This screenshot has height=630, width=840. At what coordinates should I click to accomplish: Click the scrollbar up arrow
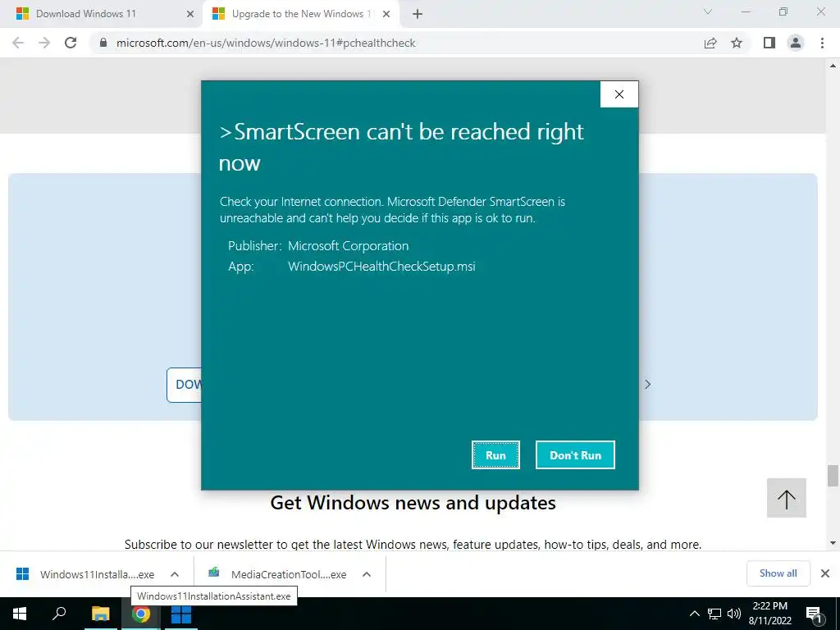pos(833,66)
